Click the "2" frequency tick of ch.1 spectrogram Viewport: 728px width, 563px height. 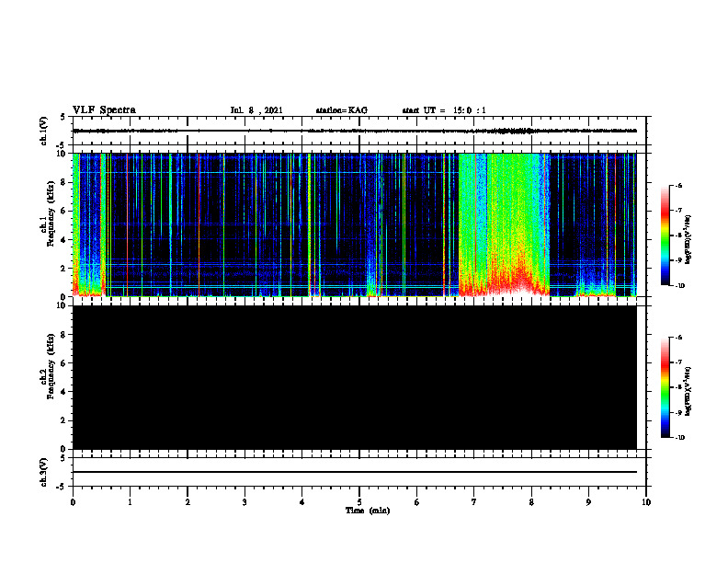(63, 269)
